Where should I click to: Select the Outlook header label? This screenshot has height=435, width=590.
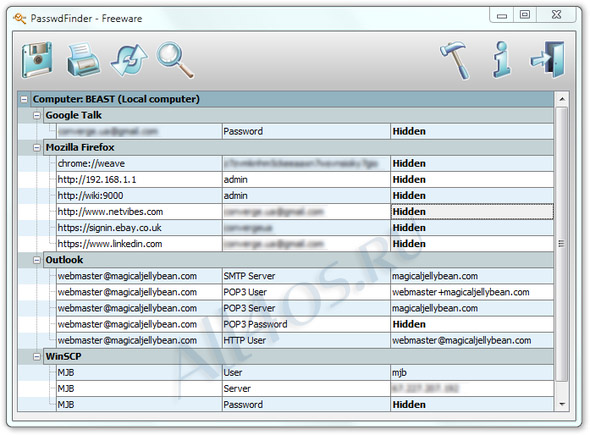point(64,260)
